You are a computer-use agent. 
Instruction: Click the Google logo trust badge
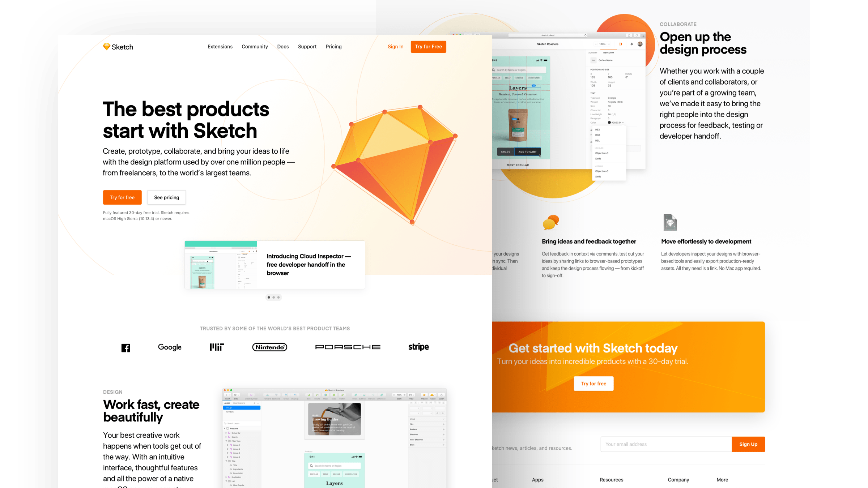pos(169,347)
